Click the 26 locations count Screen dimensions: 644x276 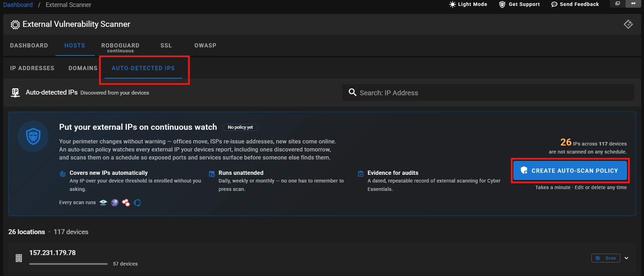26,232
